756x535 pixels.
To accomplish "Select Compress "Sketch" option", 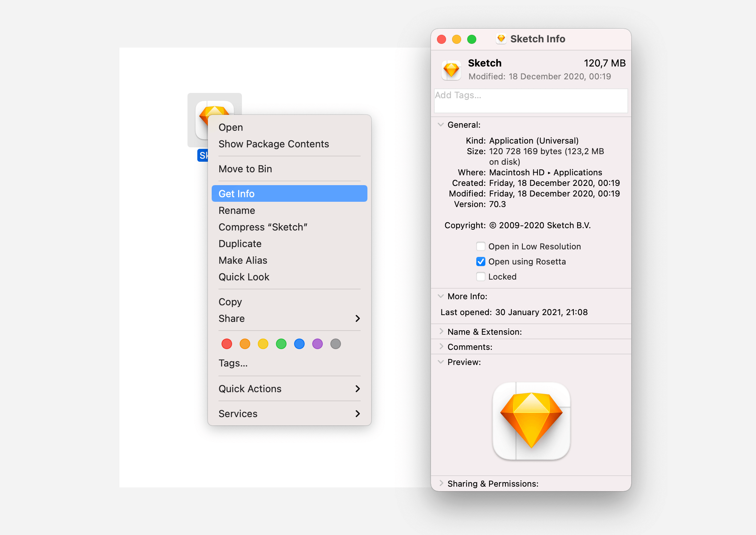I will (x=290, y=227).
